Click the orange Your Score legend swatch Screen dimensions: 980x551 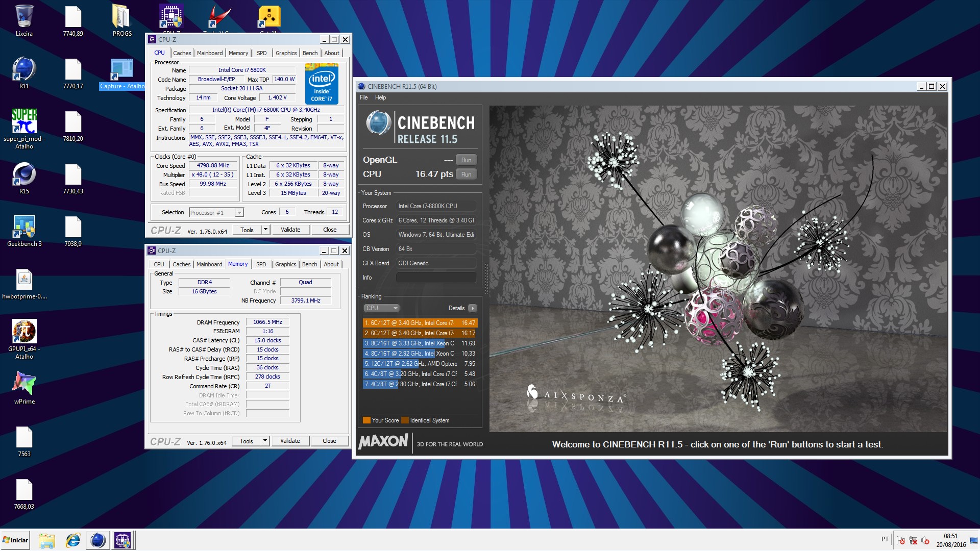[x=366, y=420]
